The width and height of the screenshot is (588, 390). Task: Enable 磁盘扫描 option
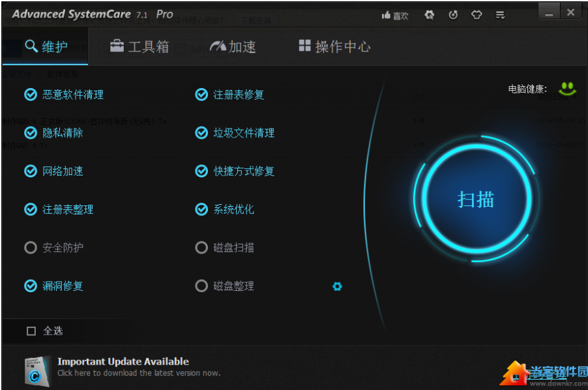point(201,248)
